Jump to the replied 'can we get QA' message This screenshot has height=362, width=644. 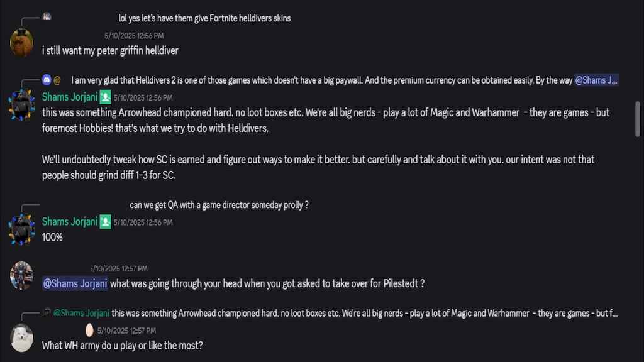pos(219,205)
